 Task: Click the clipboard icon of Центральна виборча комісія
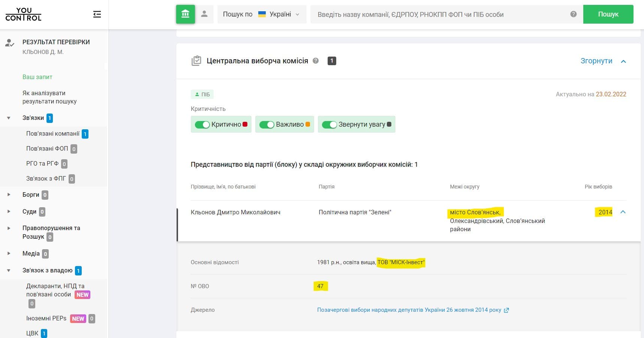(x=196, y=61)
